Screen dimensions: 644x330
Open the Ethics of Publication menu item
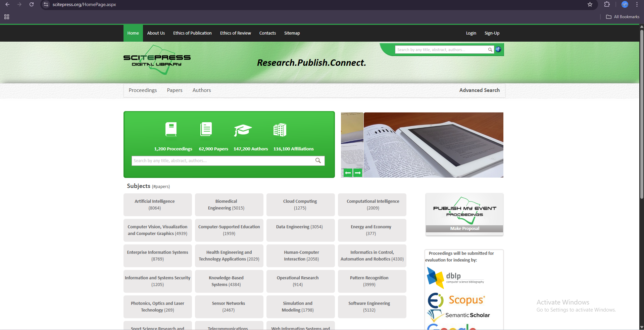[x=192, y=33]
